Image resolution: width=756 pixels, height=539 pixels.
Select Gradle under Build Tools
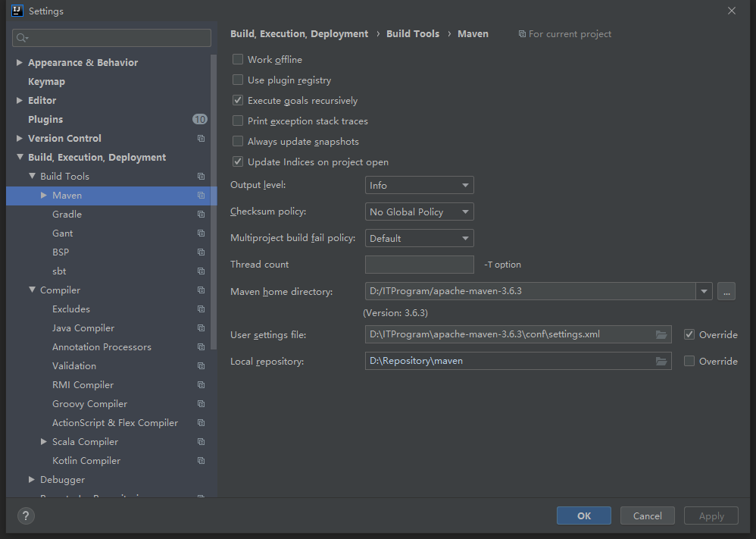click(67, 215)
